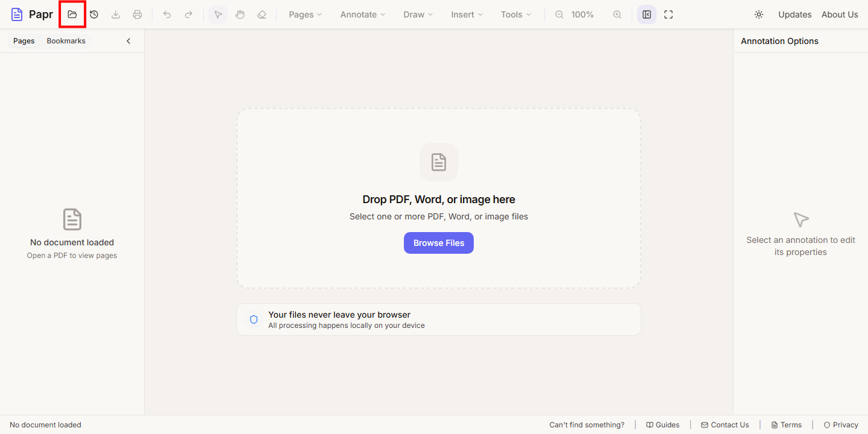This screenshot has width=868, height=434.
Task: Click the Browse Files button
Action: click(x=439, y=243)
